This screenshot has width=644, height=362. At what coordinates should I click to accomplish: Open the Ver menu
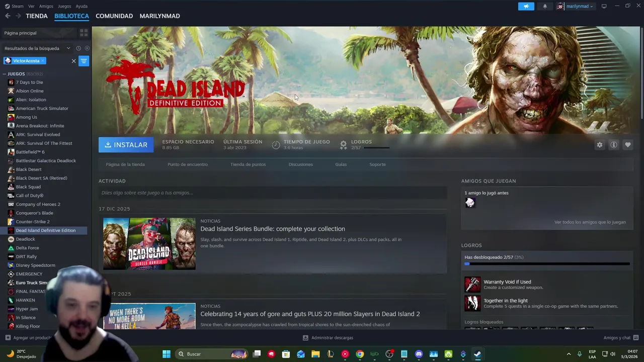coord(31,6)
